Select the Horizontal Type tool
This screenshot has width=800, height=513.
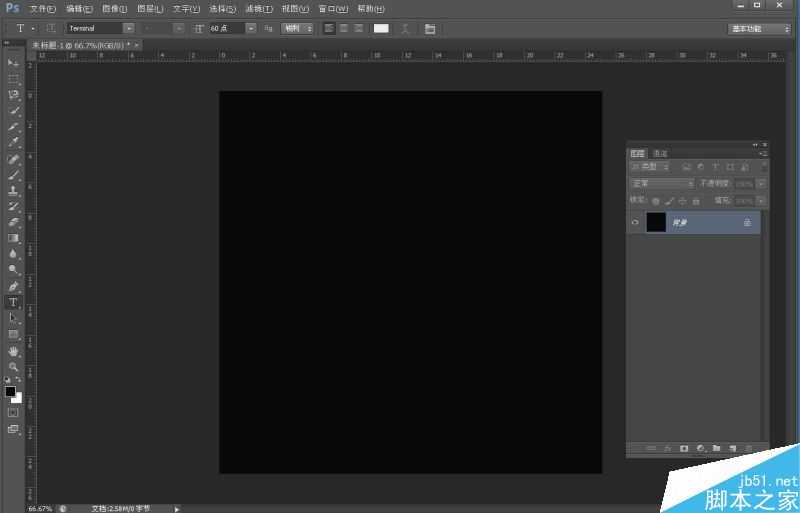tap(14, 302)
